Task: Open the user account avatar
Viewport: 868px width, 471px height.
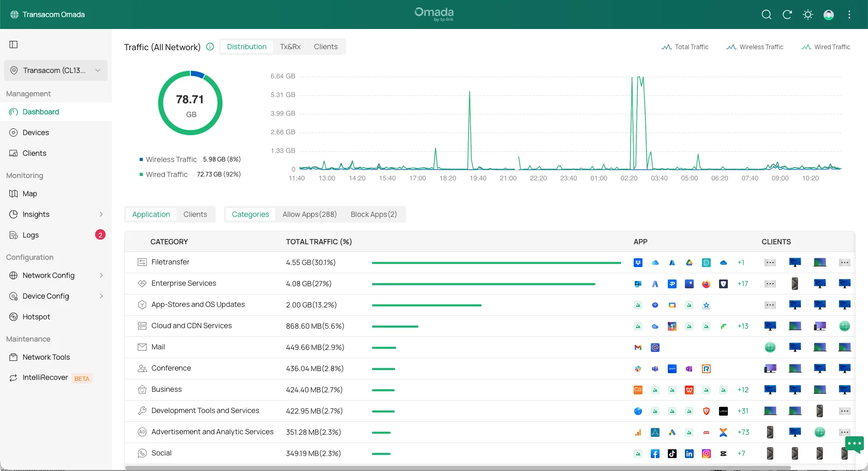Action: pyautogui.click(x=829, y=14)
